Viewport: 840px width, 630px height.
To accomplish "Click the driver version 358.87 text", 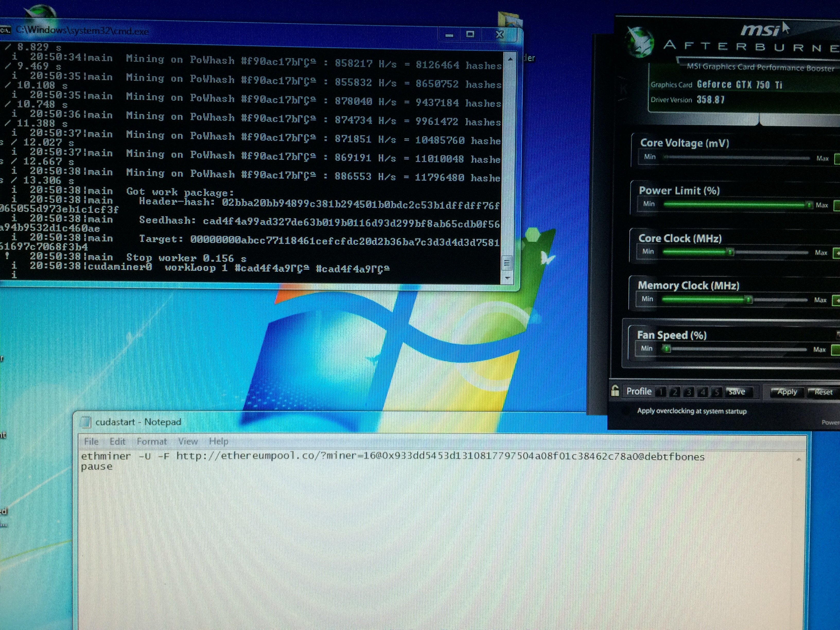I will coord(711,100).
